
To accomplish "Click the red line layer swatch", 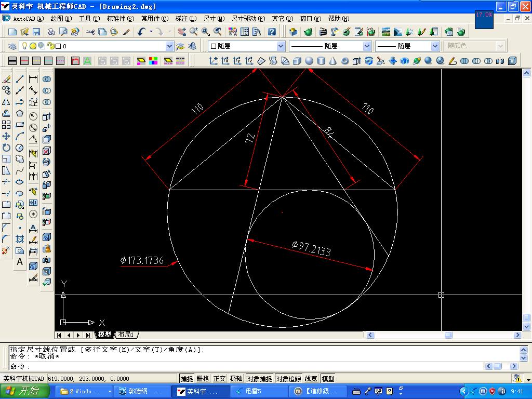I will coord(24,61).
